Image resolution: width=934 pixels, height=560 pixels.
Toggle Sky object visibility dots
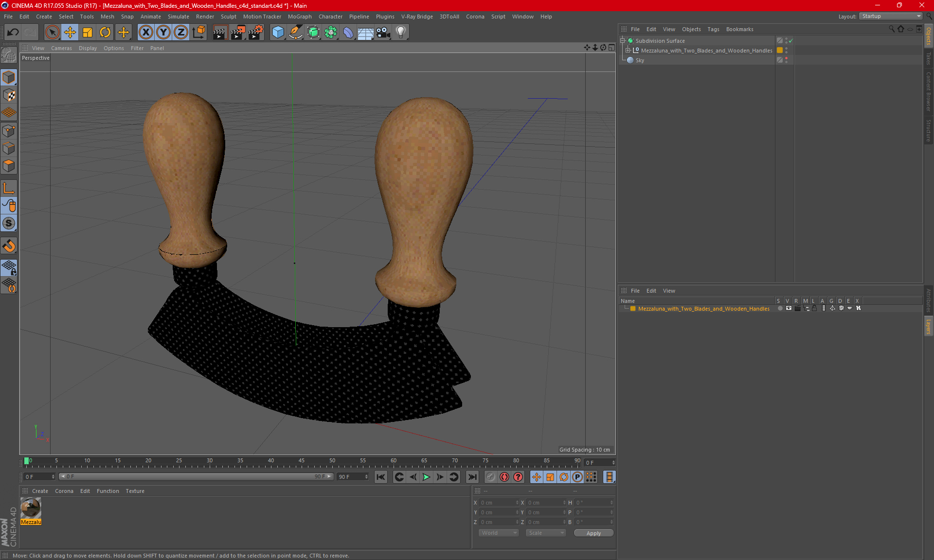point(786,60)
